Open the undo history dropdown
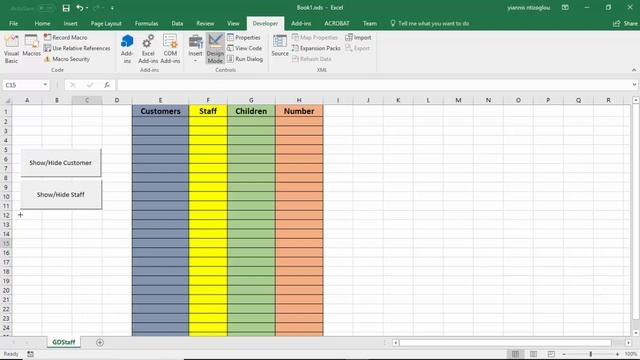The width and height of the screenshot is (640, 360). point(87,8)
